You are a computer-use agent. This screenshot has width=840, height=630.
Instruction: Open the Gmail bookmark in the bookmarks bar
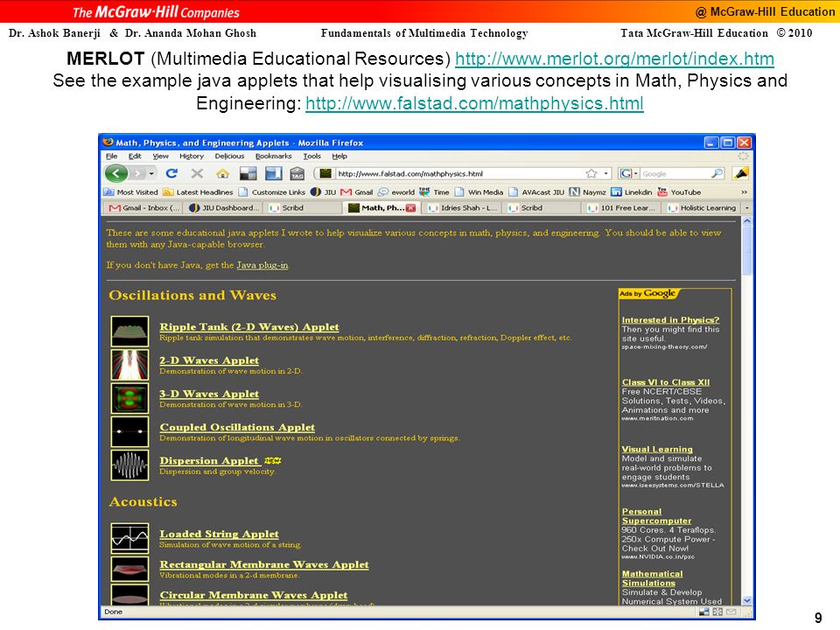(357, 192)
